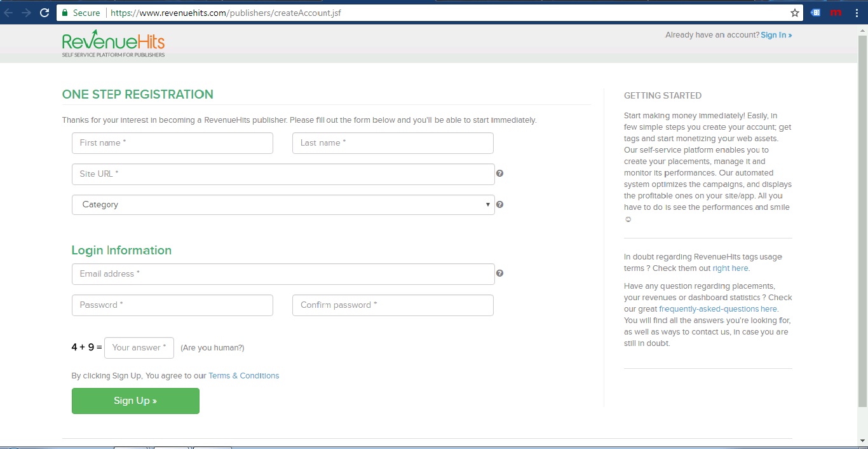Click the 'Login Information' heading
Image resolution: width=868 pixels, height=449 pixels.
(121, 251)
